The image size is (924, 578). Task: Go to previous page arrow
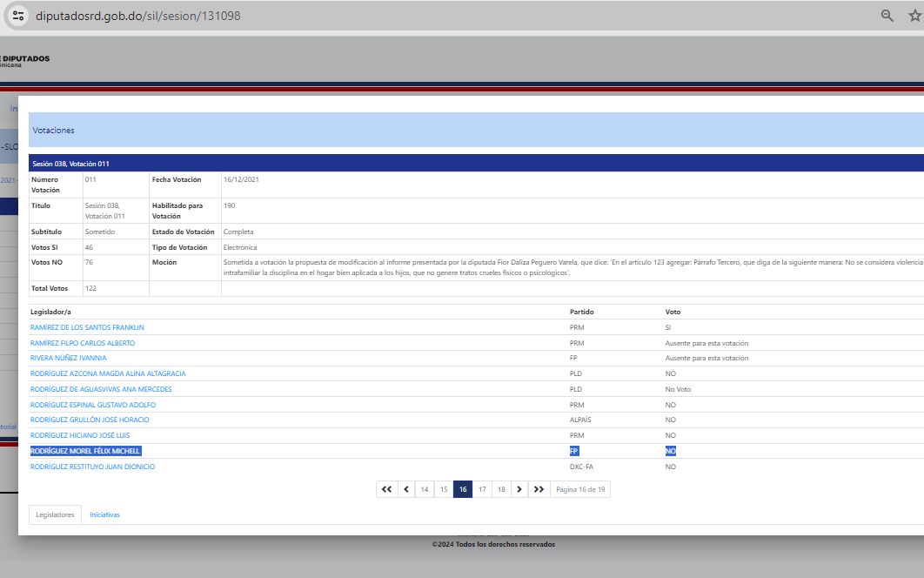point(405,489)
